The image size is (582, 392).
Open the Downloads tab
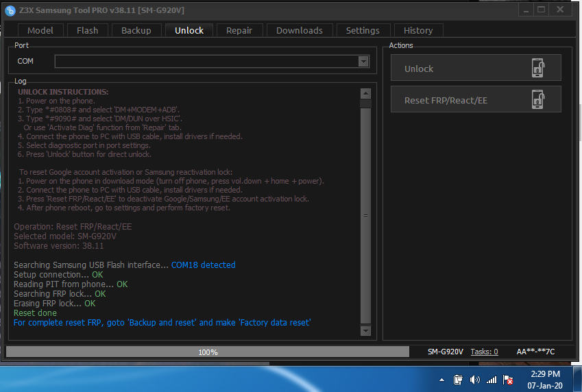pos(300,30)
